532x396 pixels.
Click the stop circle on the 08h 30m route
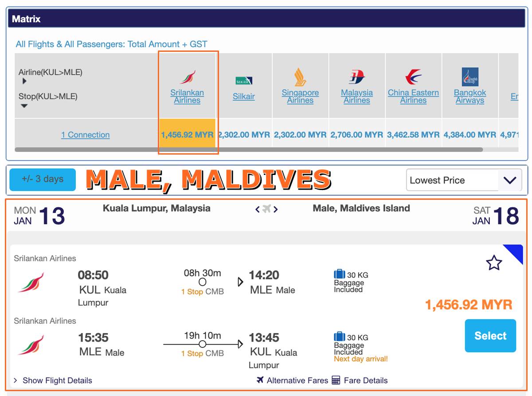point(203,282)
